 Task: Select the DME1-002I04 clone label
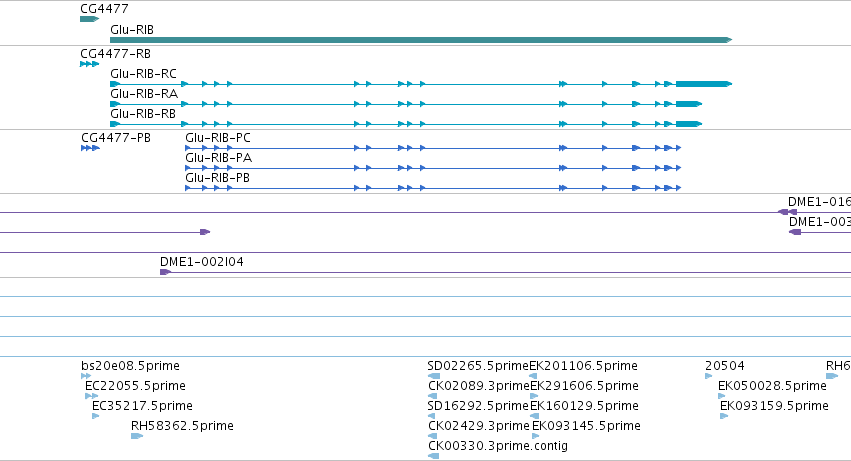202,262
